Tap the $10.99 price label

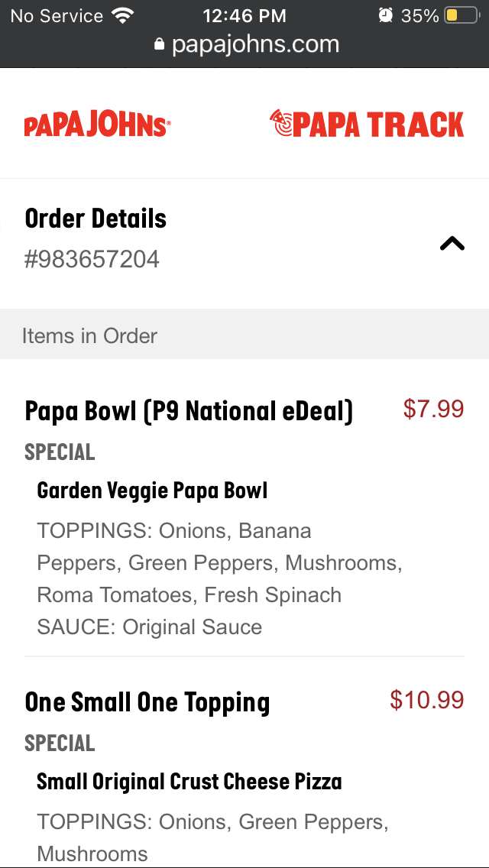[x=426, y=700]
